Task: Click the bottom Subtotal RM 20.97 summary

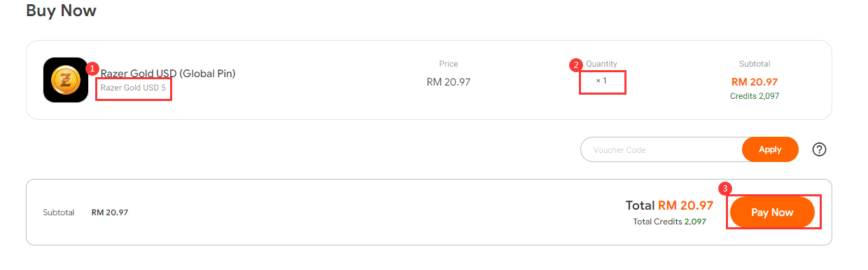Action: point(85,212)
